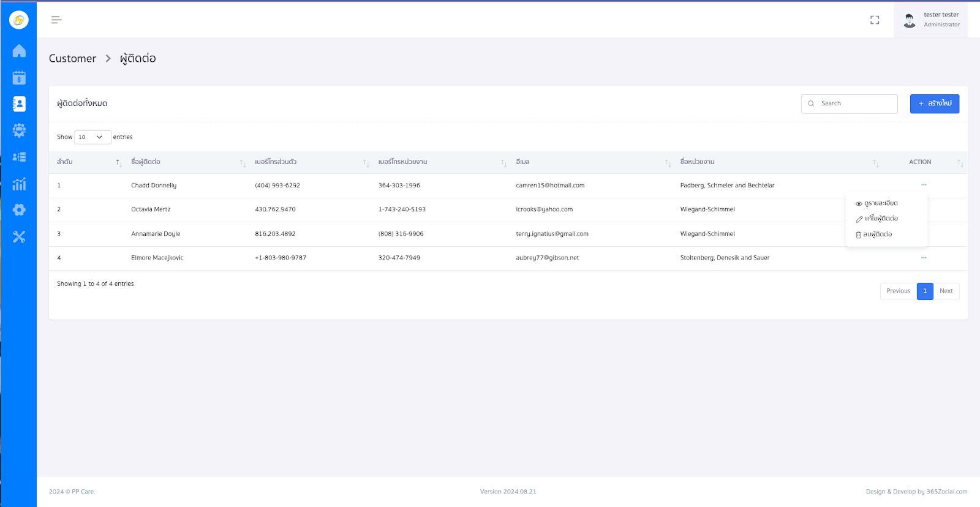The width and height of the screenshot is (980, 507).
Task: Toggle fullscreen mode icon
Action: click(875, 20)
